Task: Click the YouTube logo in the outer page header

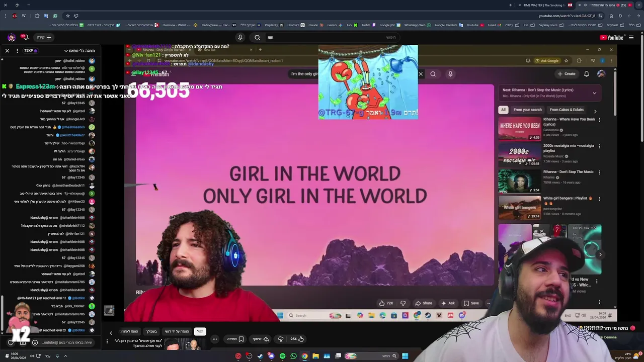Action: click(611, 37)
